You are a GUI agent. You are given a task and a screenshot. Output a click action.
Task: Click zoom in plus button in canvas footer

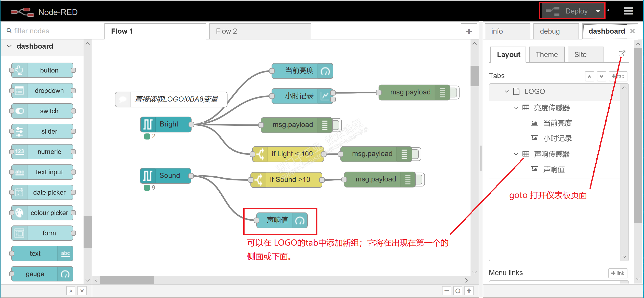point(469,291)
